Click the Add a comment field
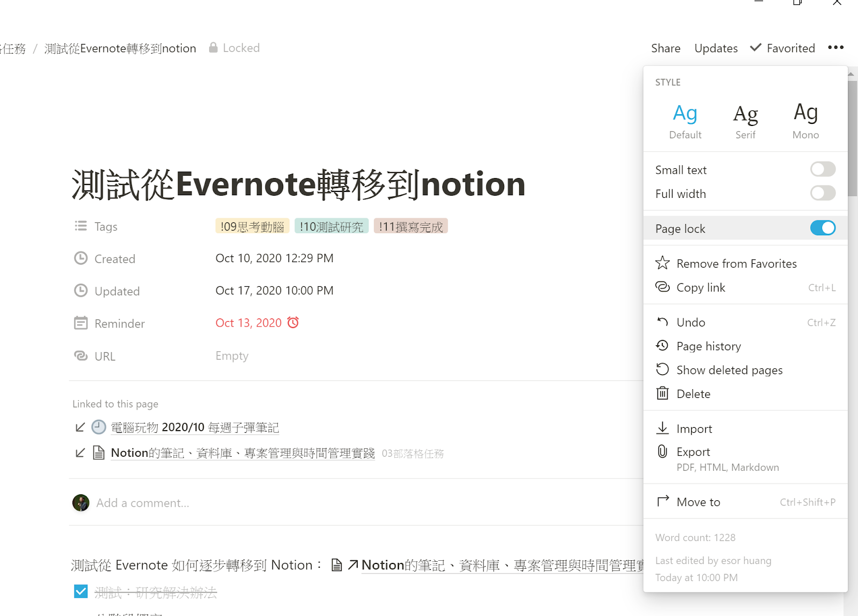Viewport: 858px width, 616px height. 143,503
